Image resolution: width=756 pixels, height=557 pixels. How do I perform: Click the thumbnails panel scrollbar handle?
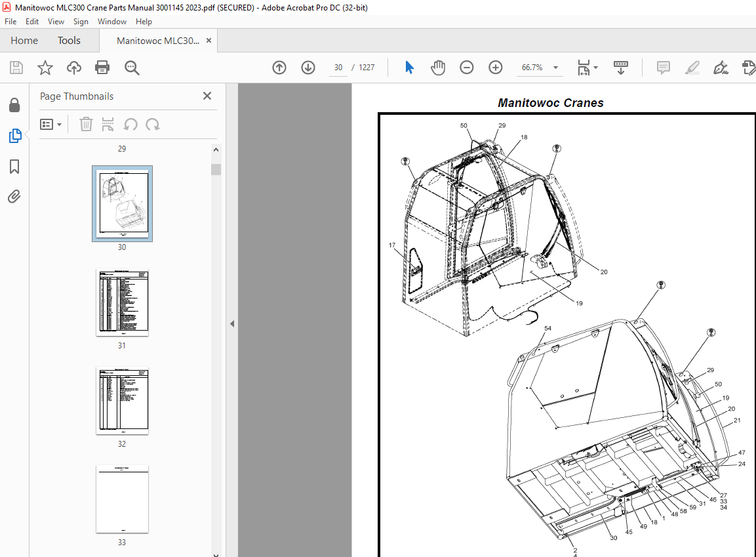[x=216, y=169]
